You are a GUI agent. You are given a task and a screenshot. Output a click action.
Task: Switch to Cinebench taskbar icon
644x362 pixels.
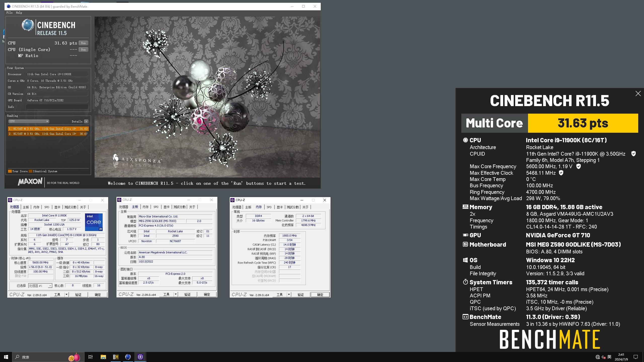coord(128,357)
